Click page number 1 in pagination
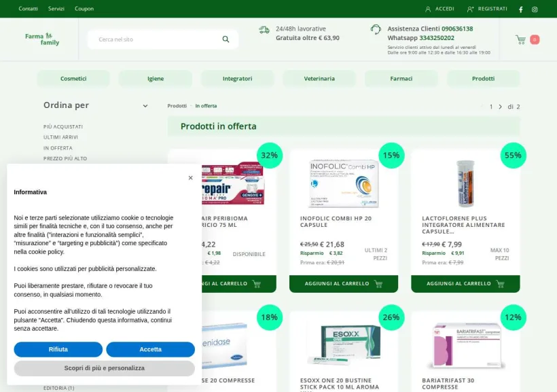Screen dimensions: 557x392 tap(491, 107)
